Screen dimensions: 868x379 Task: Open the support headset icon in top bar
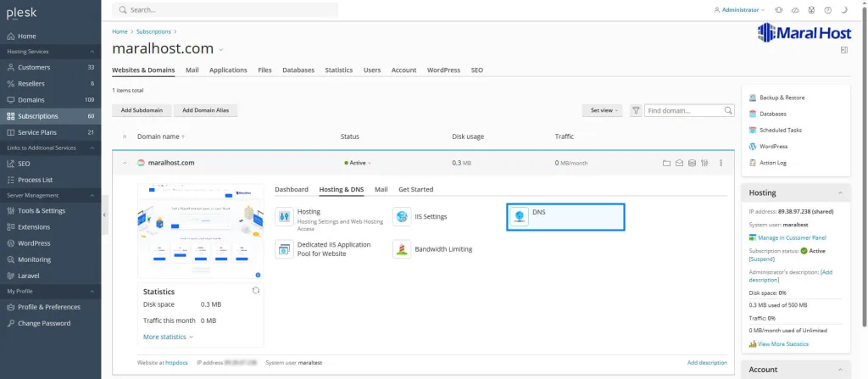point(779,10)
